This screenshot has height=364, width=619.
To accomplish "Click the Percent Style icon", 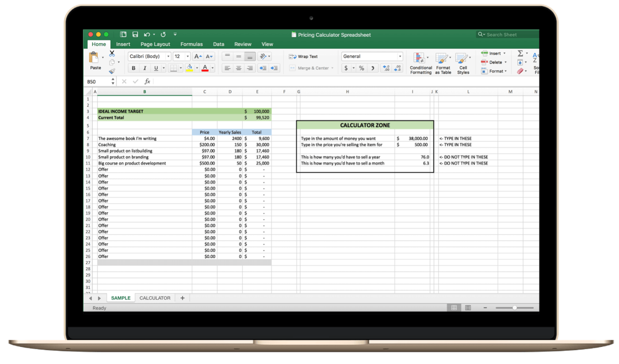I will tap(362, 68).
